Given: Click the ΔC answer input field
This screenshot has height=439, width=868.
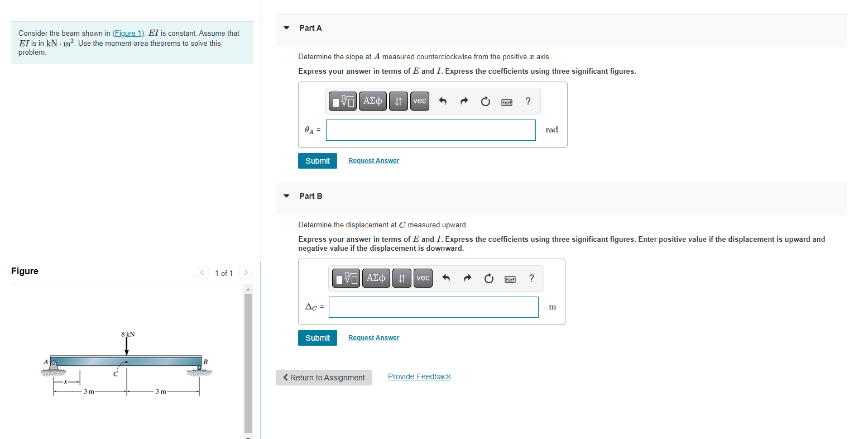Looking at the screenshot, I should tap(434, 307).
